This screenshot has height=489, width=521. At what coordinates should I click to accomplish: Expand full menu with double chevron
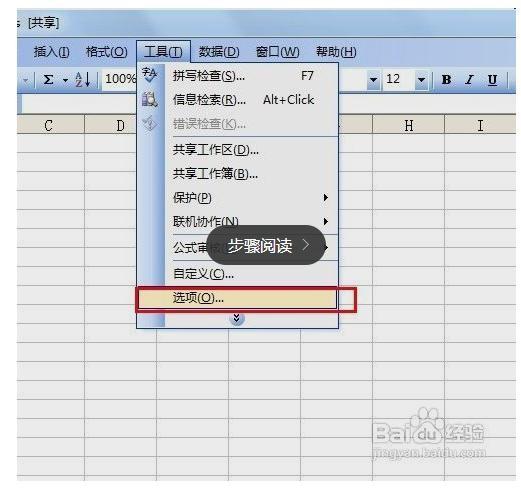point(237,318)
